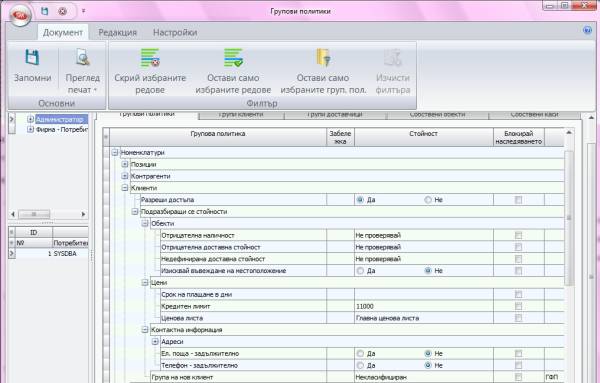
Task: Switch to the Документ ribbon tab
Action: [x=63, y=33]
